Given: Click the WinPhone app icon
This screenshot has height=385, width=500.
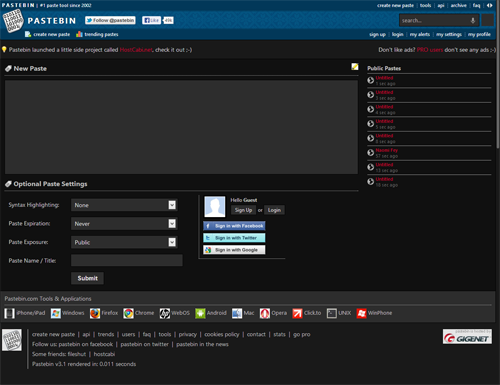Looking at the screenshot, I should (x=362, y=313).
